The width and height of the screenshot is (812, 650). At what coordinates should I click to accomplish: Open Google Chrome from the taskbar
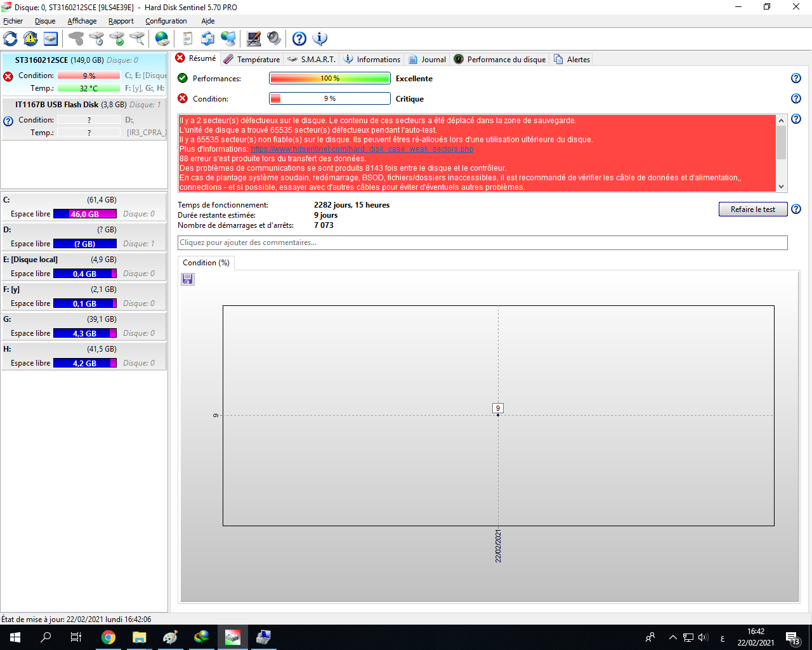pyautogui.click(x=108, y=637)
